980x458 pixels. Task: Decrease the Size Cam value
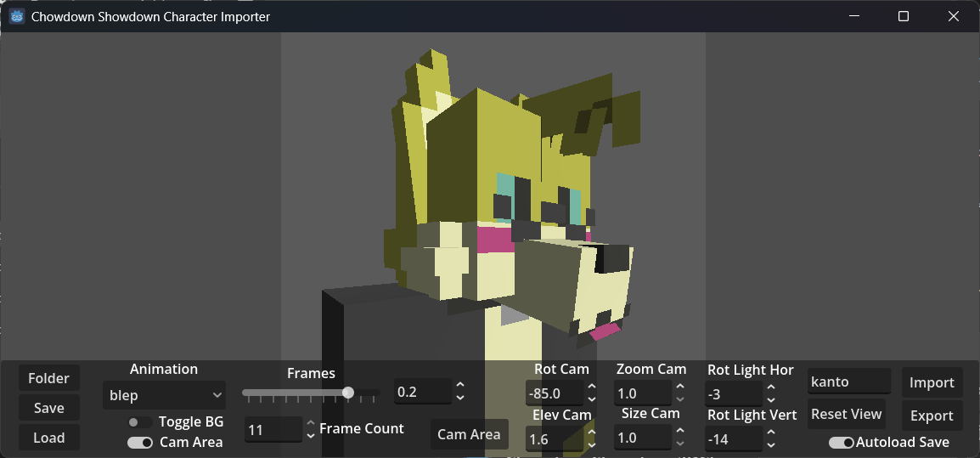tap(680, 444)
